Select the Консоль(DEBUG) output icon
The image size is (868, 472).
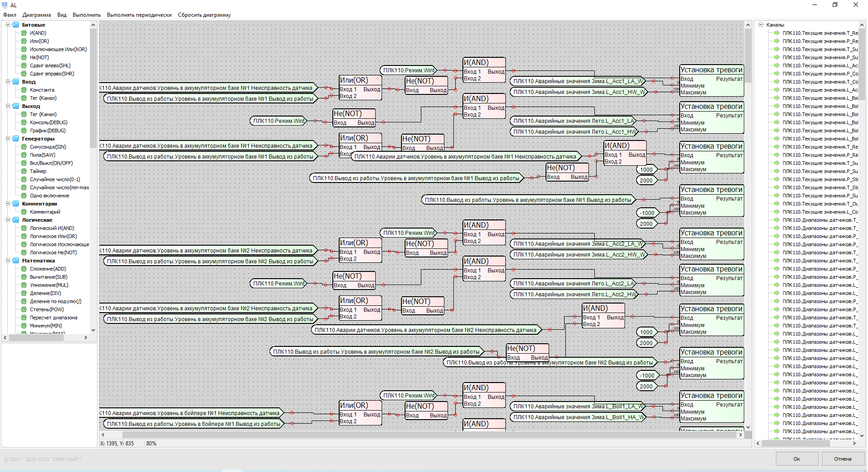coord(24,122)
